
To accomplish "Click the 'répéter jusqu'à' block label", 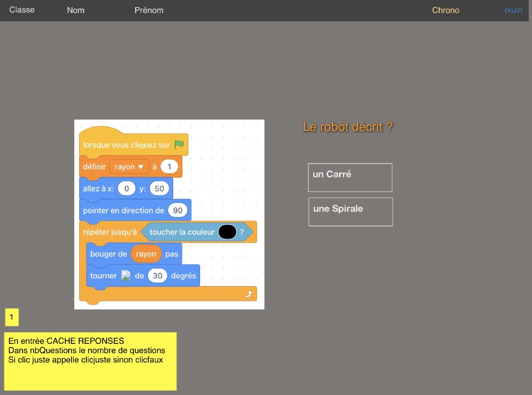I will point(109,232).
